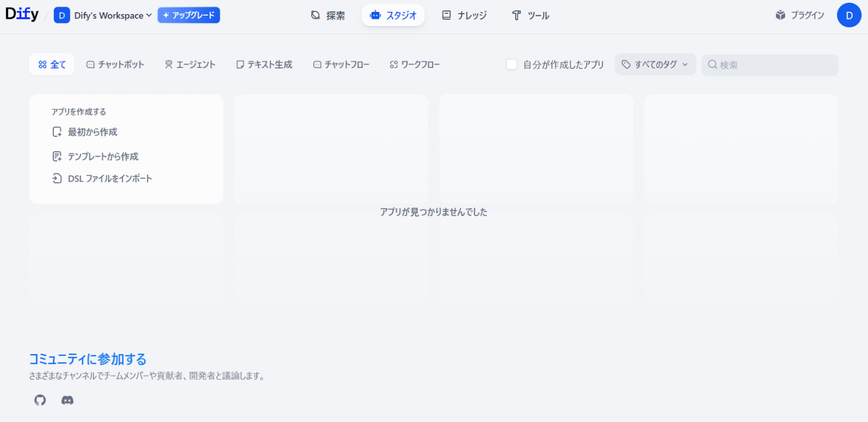868x422 pixels.
Task: Toggle 自分が作成したアプリ checkbox
Action: tap(512, 64)
